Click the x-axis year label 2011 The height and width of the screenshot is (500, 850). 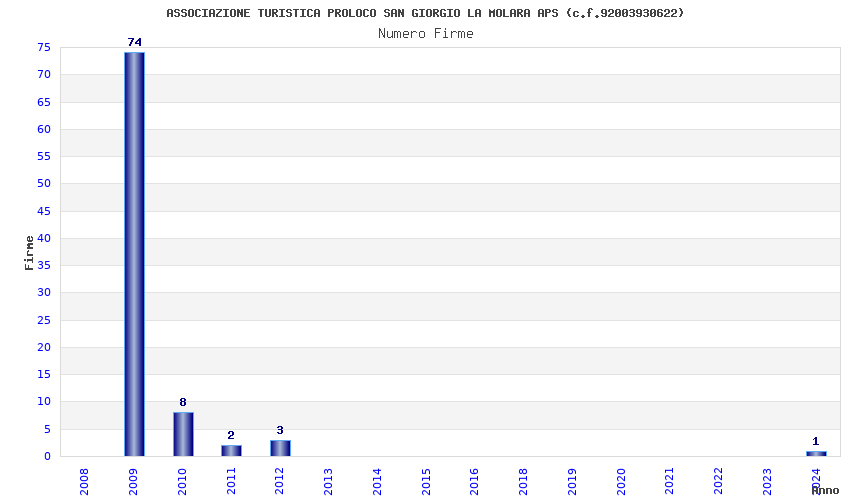click(x=230, y=482)
